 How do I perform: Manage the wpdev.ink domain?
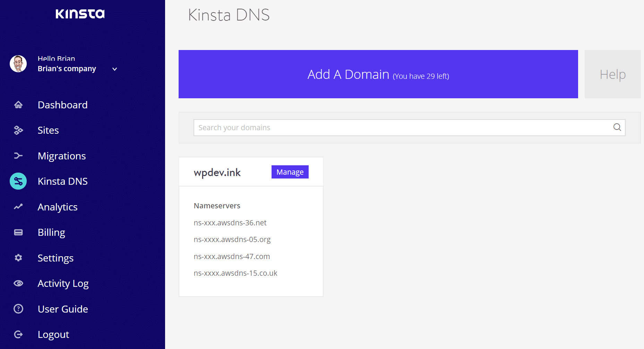[x=290, y=172]
